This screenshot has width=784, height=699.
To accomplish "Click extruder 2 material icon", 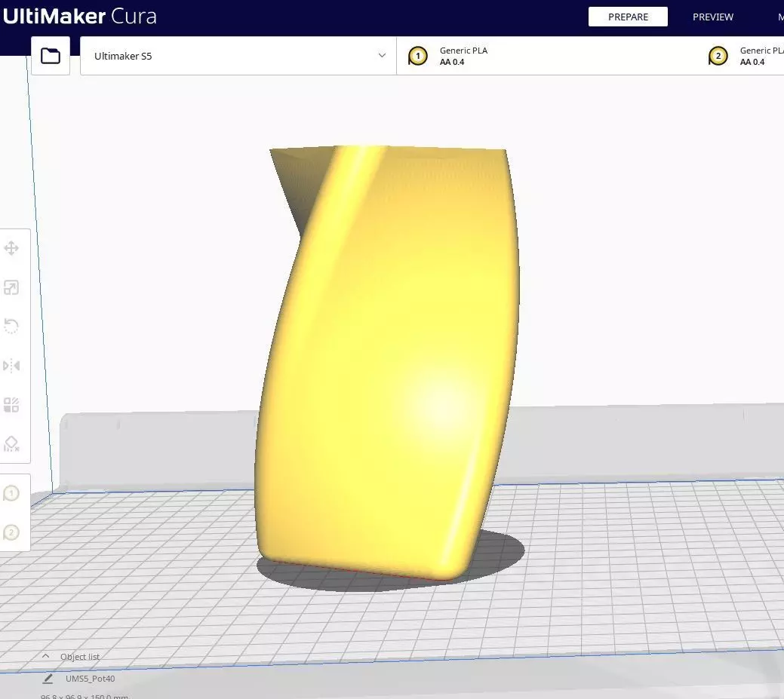I will tap(718, 56).
